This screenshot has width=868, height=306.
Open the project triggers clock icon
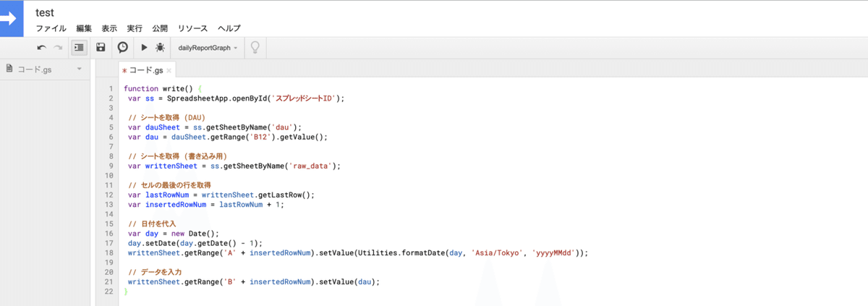pyautogui.click(x=123, y=48)
